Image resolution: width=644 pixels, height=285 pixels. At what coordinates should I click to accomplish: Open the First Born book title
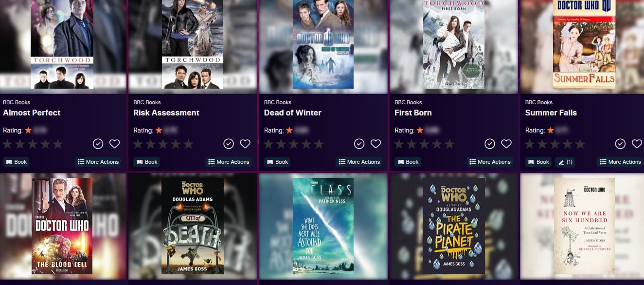(x=413, y=113)
